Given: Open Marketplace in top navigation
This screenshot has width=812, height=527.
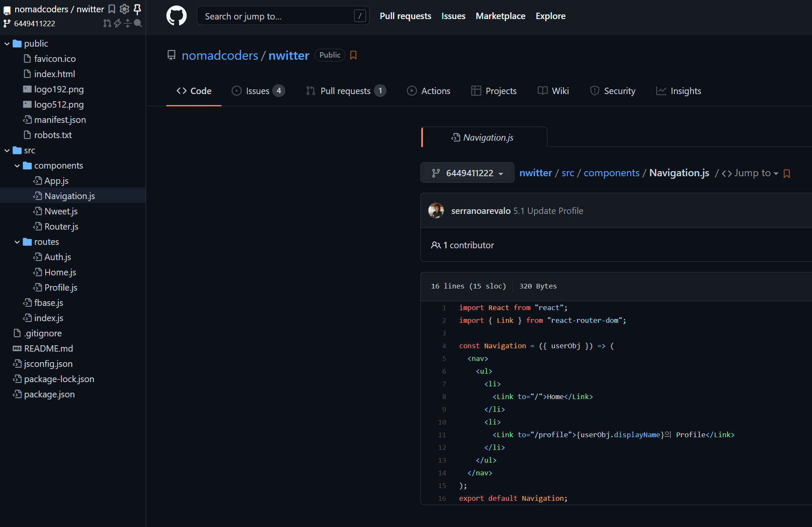Looking at the screenshot, I should 500,16.
